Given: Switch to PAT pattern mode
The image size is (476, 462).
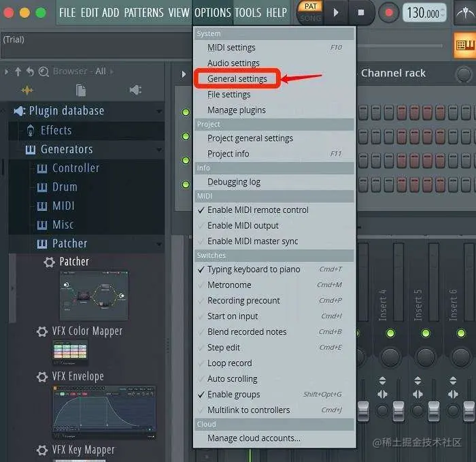Looking at the screenshot, I should point(311,6).
